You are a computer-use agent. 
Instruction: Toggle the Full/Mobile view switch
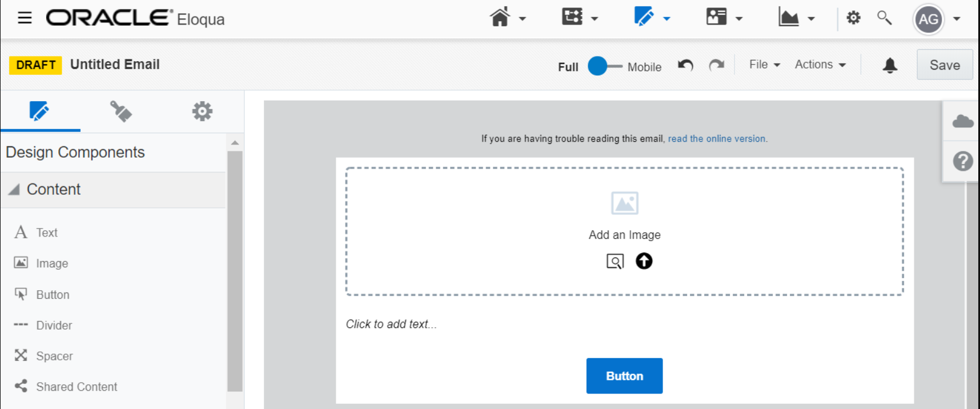[604, 66]
